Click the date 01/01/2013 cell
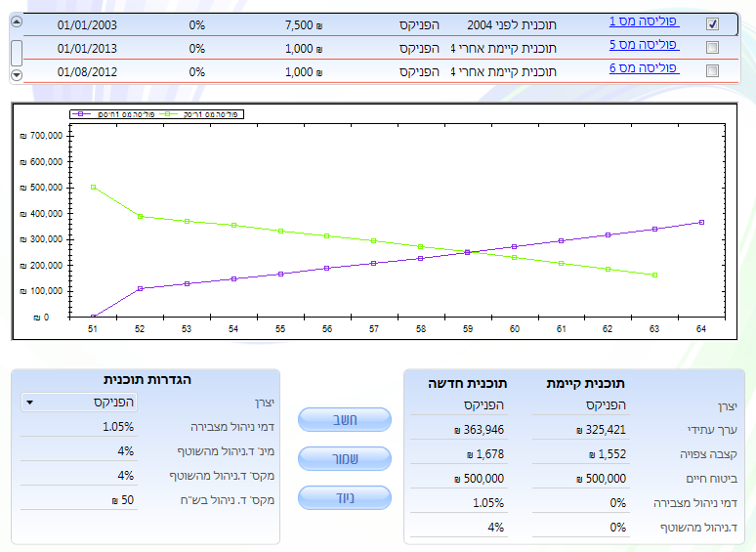 (x=87, y=49)
